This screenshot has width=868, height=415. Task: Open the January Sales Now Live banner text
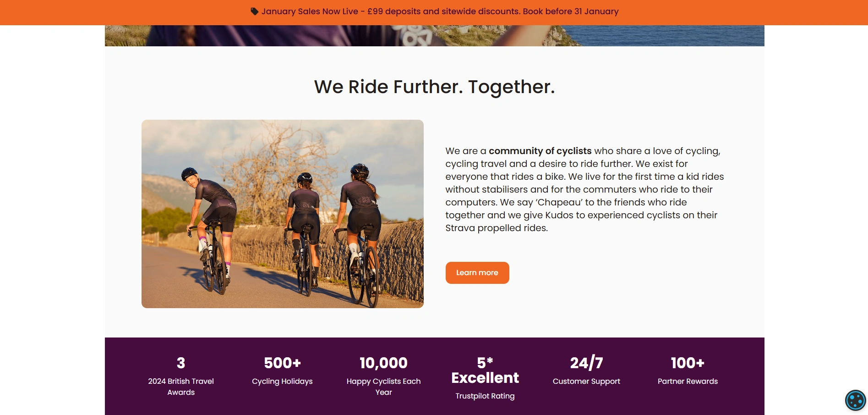point(440,11)
